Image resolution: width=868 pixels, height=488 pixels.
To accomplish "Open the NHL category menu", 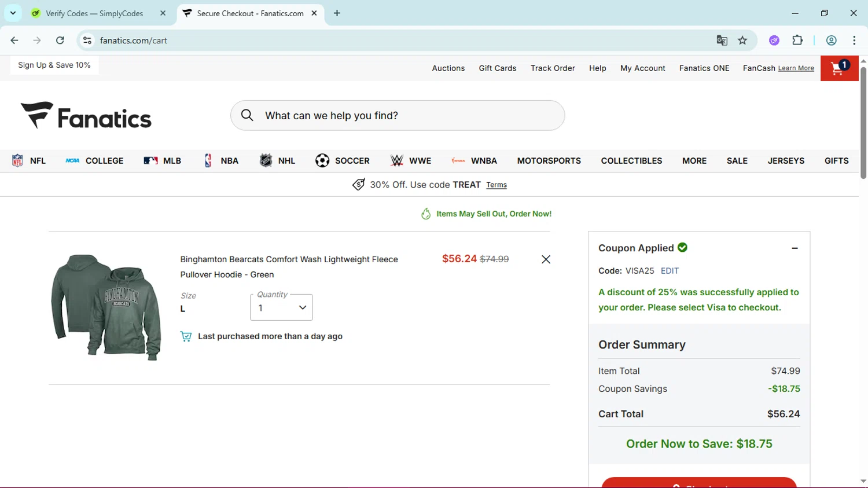I will [277, 161].
